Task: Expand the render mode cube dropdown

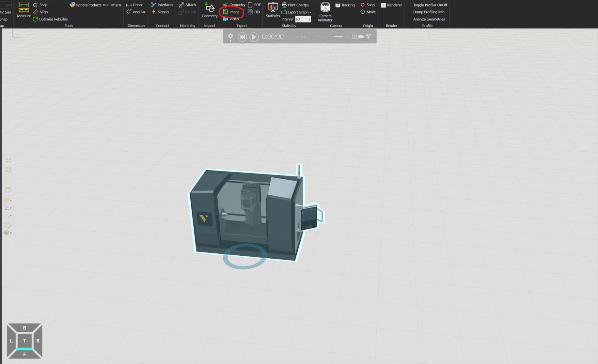Action: (8, 233)
